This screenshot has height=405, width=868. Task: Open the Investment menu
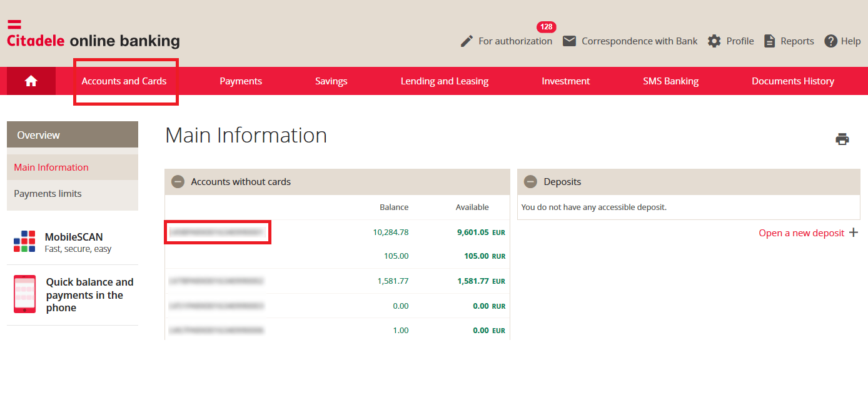point(566,81)
